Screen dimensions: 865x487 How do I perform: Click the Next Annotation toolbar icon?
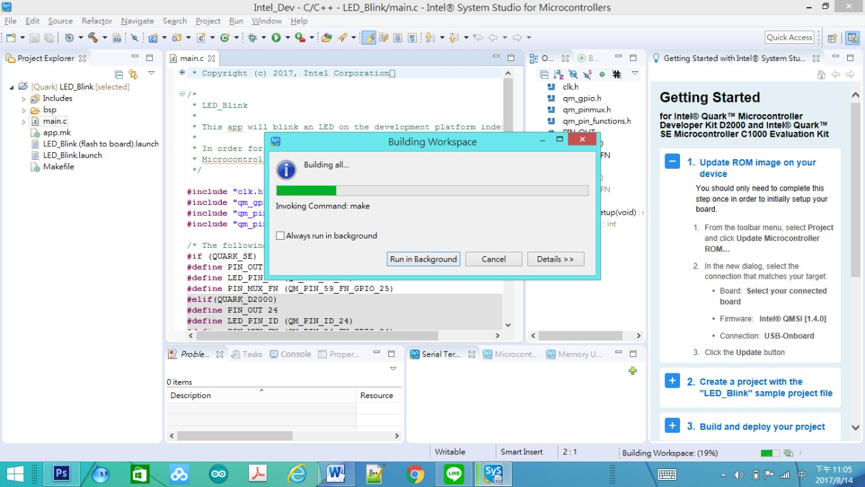[x=429, y=38]
